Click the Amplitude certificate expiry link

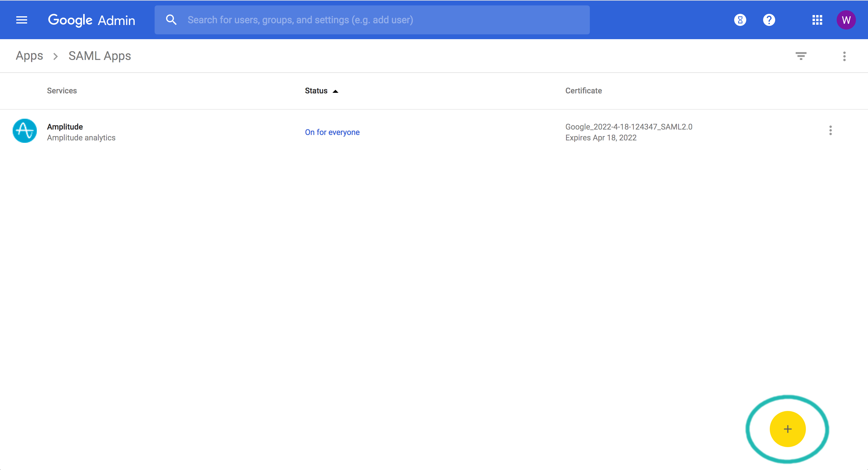[x=601, y=137]
